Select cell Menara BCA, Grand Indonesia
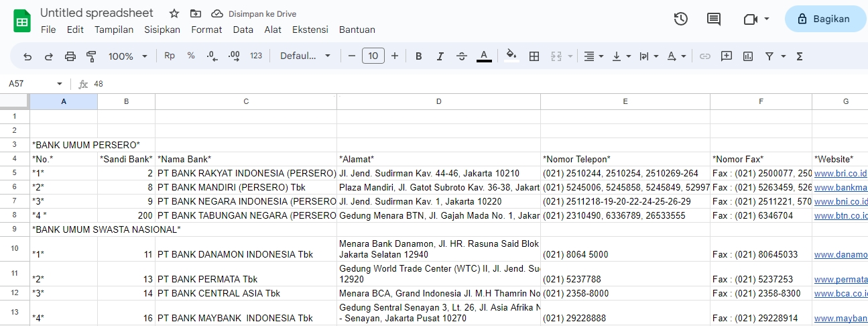 [x=438, y=293]
